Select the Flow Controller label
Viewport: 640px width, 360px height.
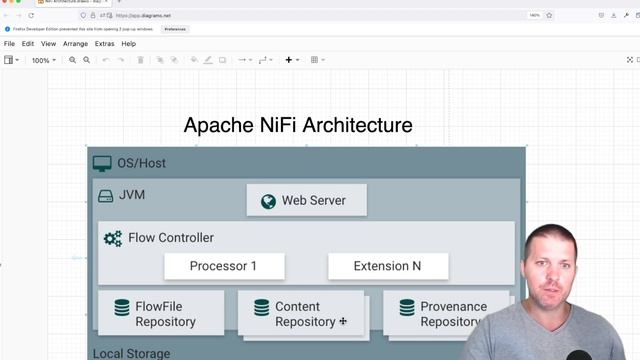[171, 238]
